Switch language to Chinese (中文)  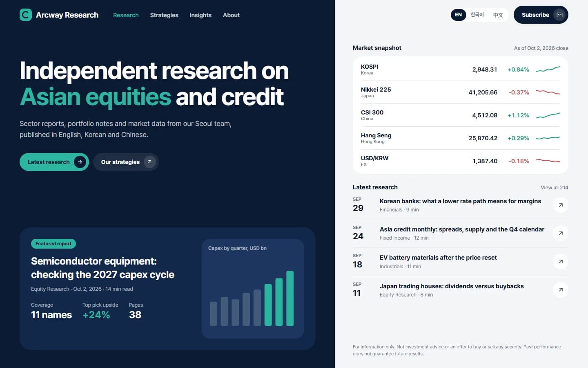(x=498, y=15)
